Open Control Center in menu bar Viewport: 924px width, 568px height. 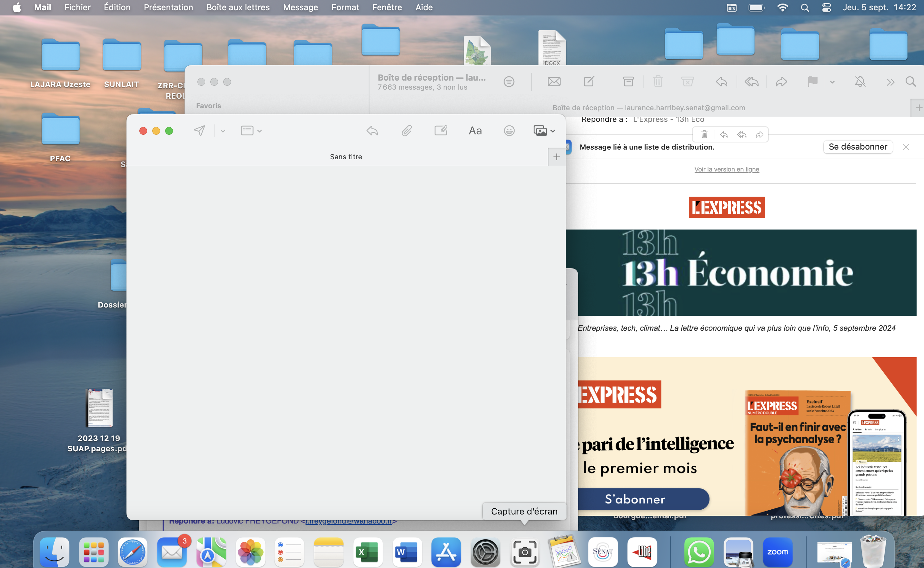pyautogui.click(x=826, y=7)
